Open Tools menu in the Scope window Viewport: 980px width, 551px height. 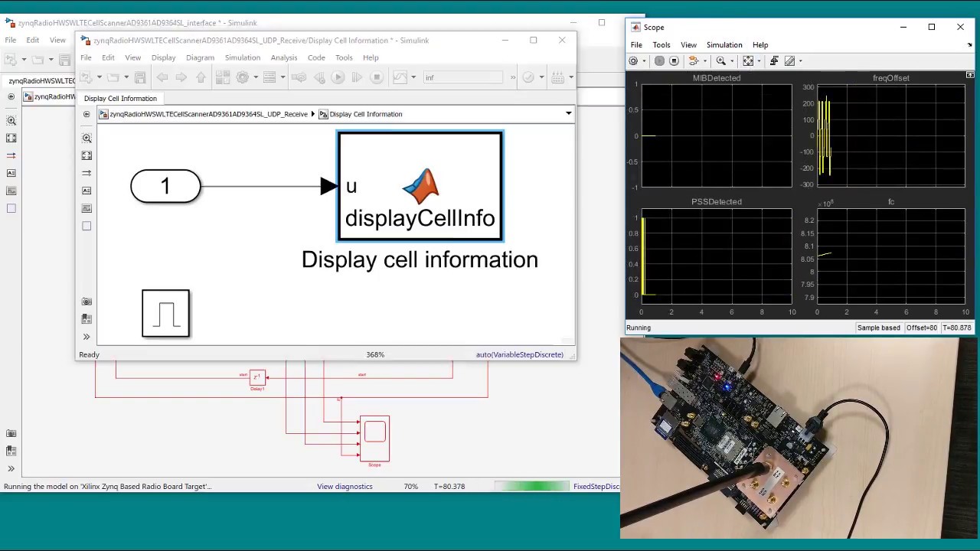(661, 45)
